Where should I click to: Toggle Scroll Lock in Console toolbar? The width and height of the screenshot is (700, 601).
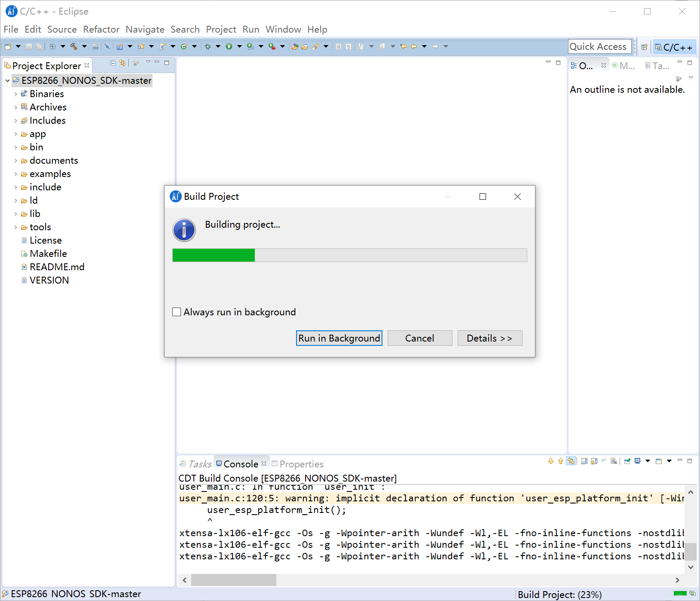[594, 461]
